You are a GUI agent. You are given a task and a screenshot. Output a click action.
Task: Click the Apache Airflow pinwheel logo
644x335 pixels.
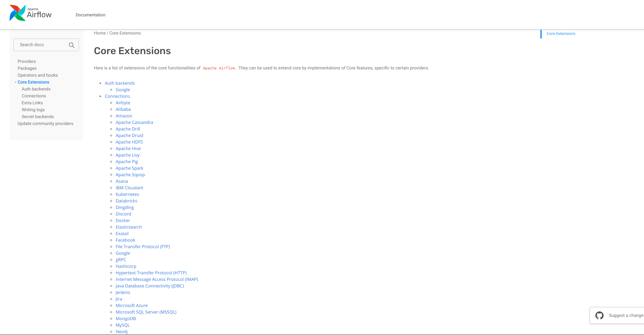[x=17, y=13]
